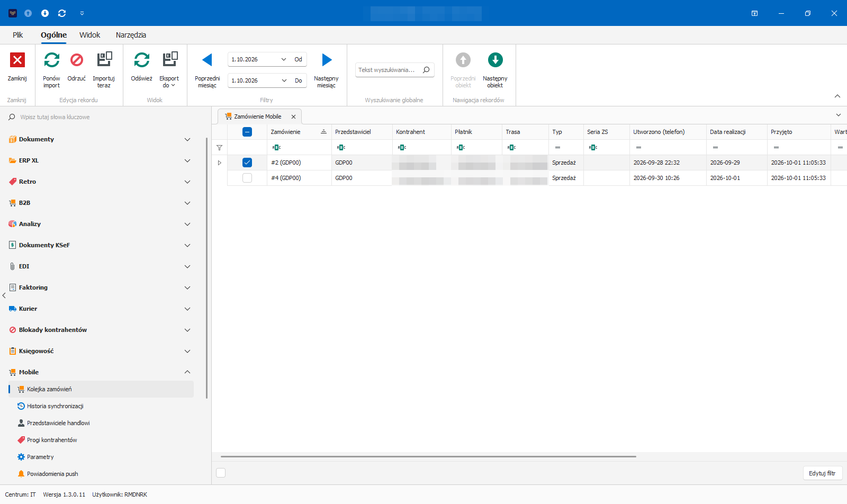
Task: Click the horizontal scrollbar of the grid
Action: click(x=428, y=456)
